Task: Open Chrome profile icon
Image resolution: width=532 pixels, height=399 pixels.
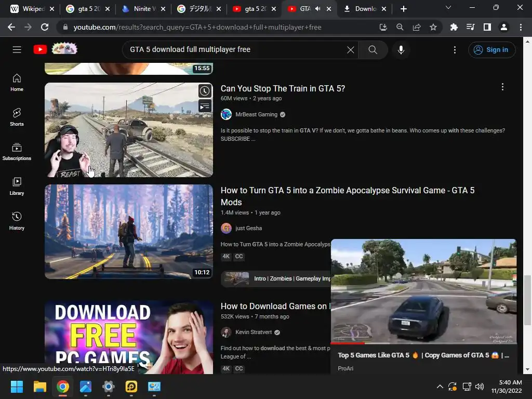Action: 504,27
